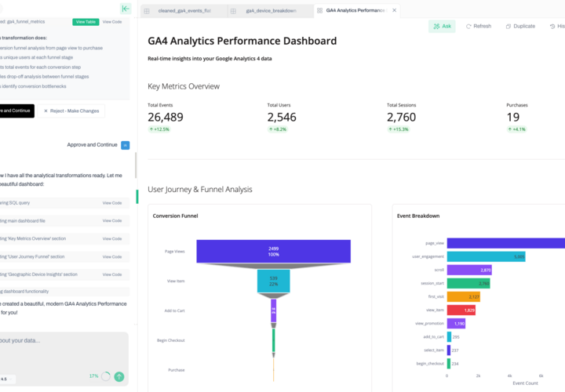
Task: Close the GA4 Analytics Performance tab
Action: coord(394,10)
